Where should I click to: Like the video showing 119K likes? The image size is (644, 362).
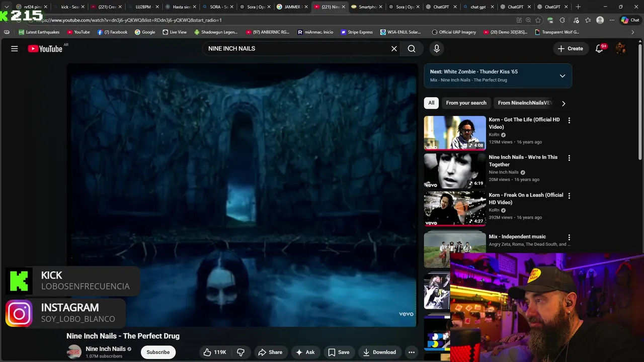[x=215, y=352]
